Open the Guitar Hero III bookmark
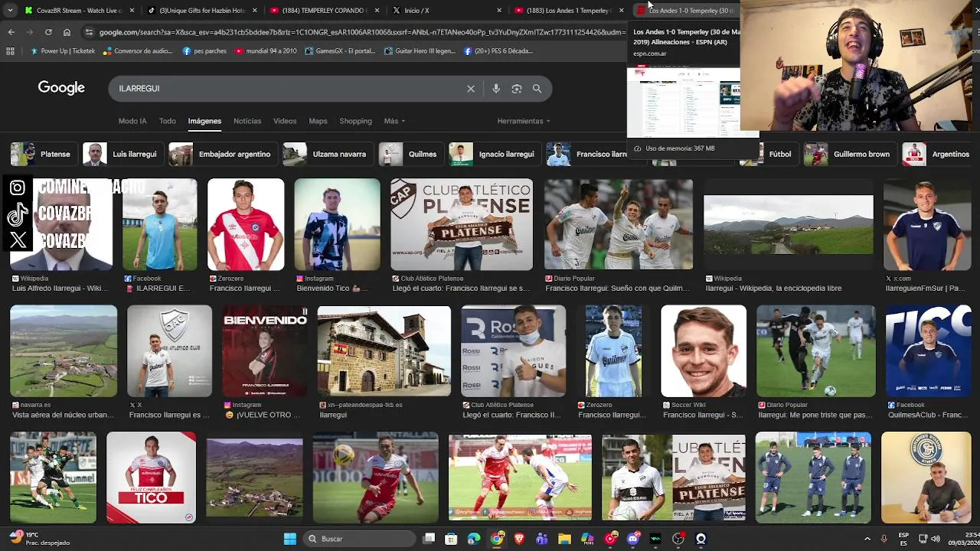The image size is (980, 551). (x=420, y=51)
